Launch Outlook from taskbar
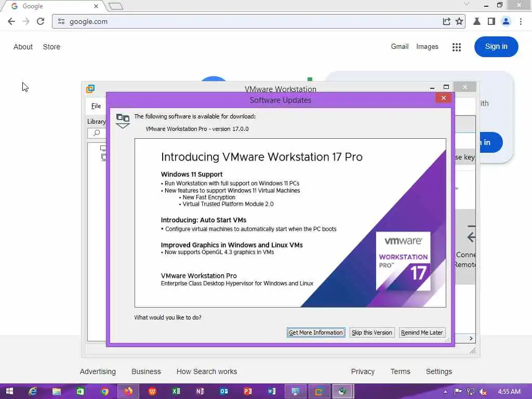The image size is (532, 399). [x=224, y=391]
